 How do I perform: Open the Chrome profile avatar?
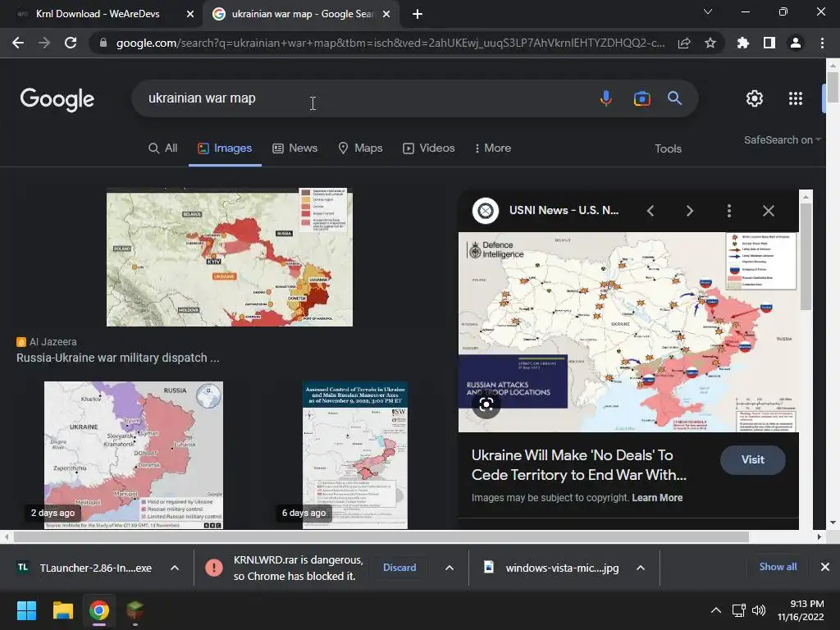coord(796,43)
